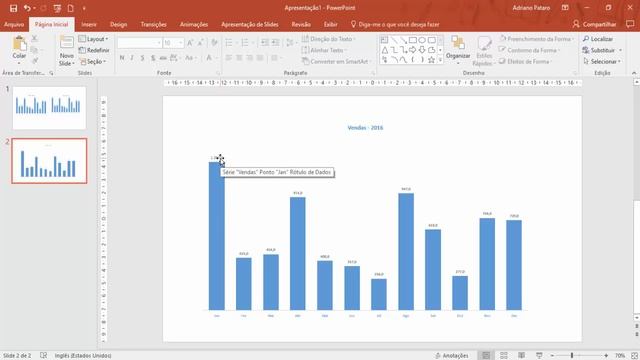
Task: Switch to the Inserir tab
Action: click(89, 24)
